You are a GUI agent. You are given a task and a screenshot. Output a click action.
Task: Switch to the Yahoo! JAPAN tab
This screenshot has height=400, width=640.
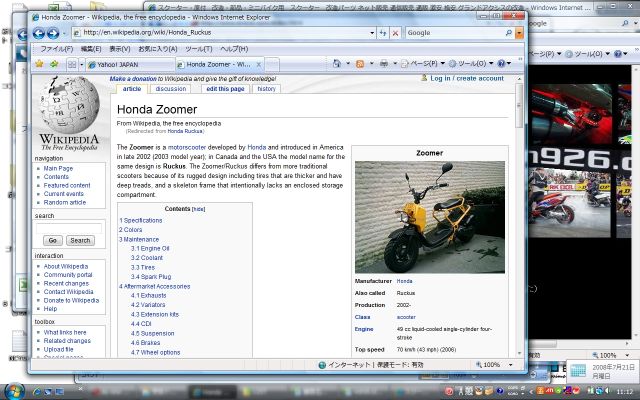pyautogui.click(x=131, y=64)
